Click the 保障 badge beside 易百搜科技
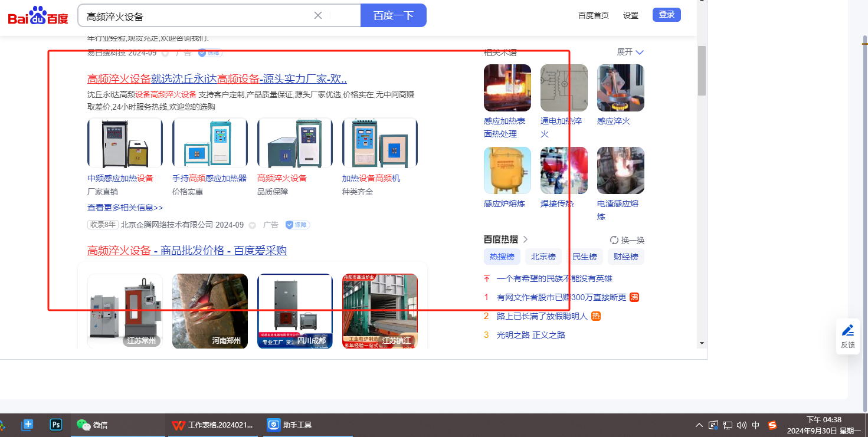Image resolution: width=868 pixels, height=437 pixels. point(210,52)
